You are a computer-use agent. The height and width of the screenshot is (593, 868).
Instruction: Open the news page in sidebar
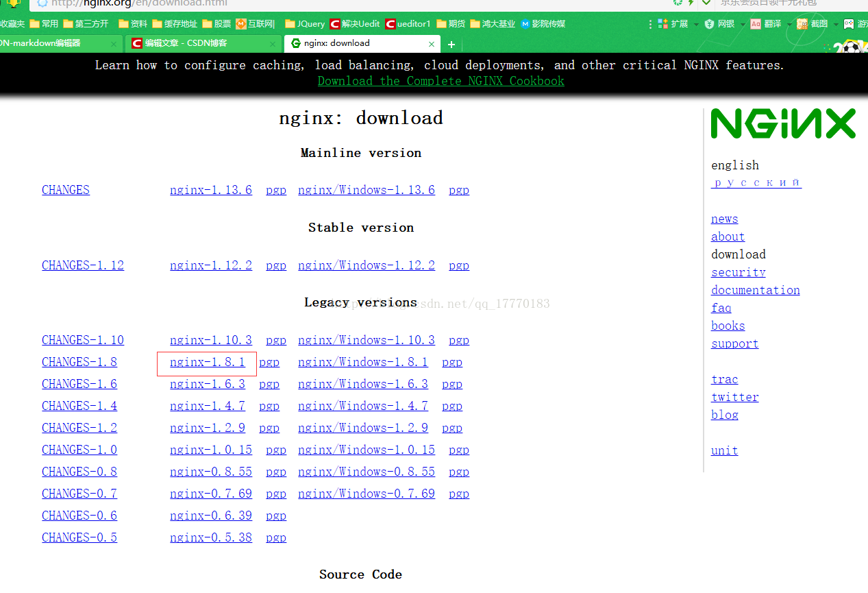(x=724, y=219)
